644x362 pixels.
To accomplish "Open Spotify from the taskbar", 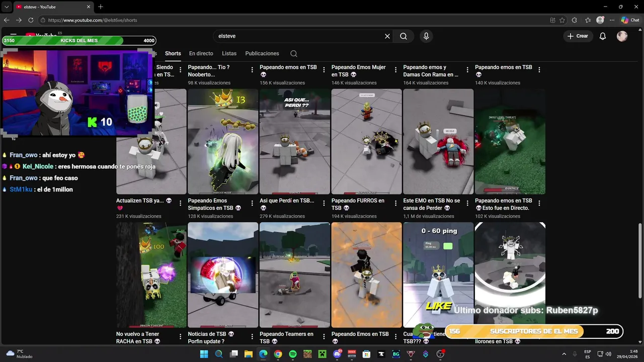I will click(x=293, y=354).
